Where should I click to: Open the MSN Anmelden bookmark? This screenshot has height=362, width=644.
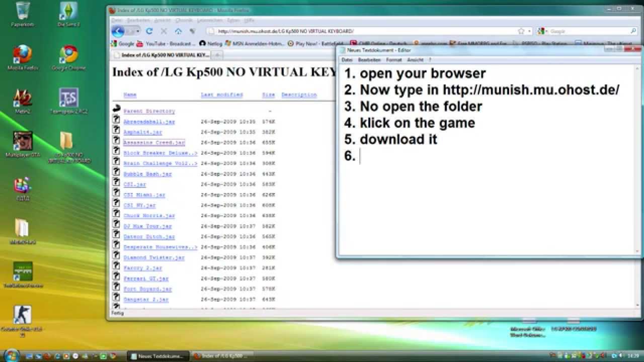(255, 44)
